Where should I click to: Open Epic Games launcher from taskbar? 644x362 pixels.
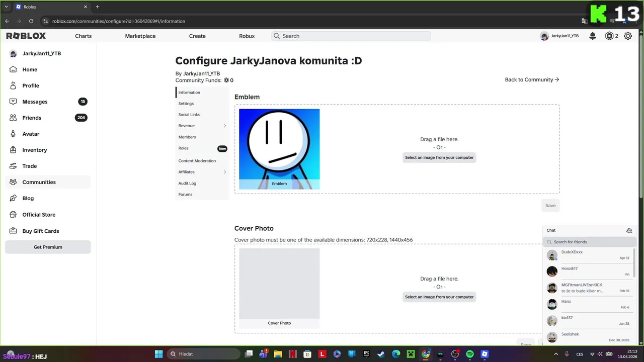pyautogui.click(x=366, y=354)
